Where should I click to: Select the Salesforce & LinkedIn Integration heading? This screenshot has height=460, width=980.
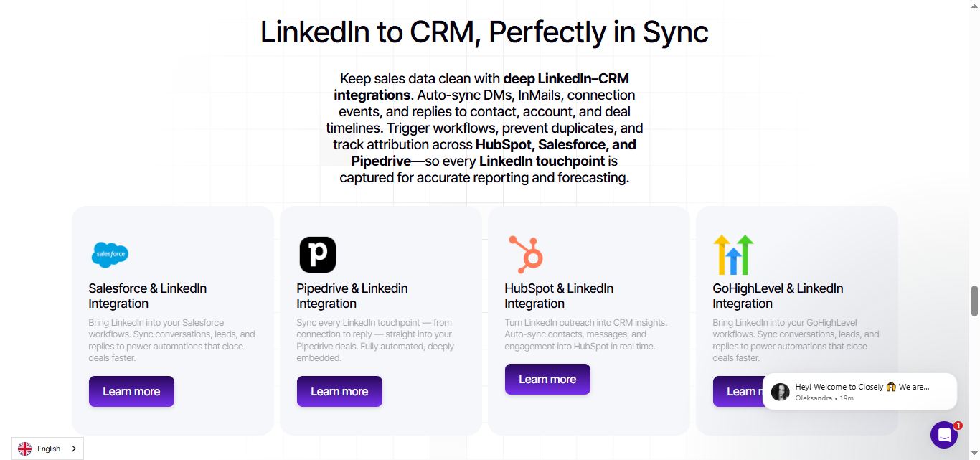(x=147, y=296)
